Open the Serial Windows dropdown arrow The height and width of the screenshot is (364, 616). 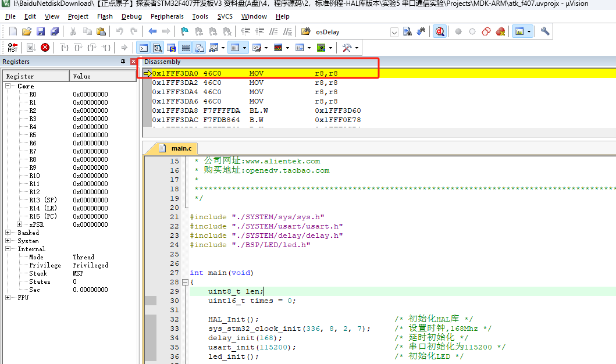click(x=266, y=48)
